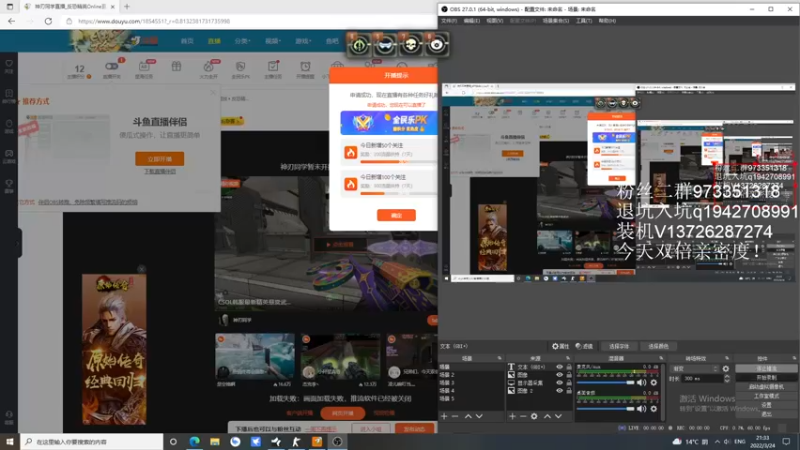This screenshot has height=450, width=800.
Task: Move the selected source down
Action: click(x=559, y=416)
